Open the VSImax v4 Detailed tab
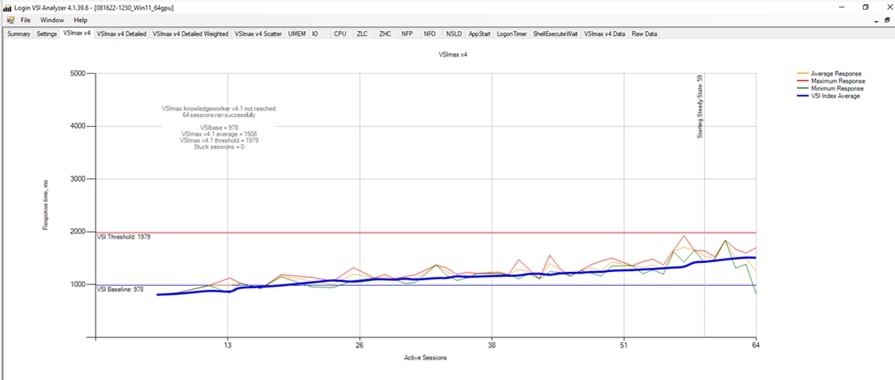This screenshot has height=380, width=895. coord(122,34)
